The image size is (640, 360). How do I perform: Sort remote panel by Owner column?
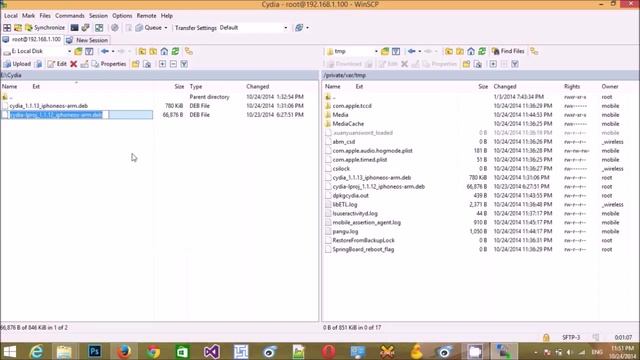coord(610,87)
